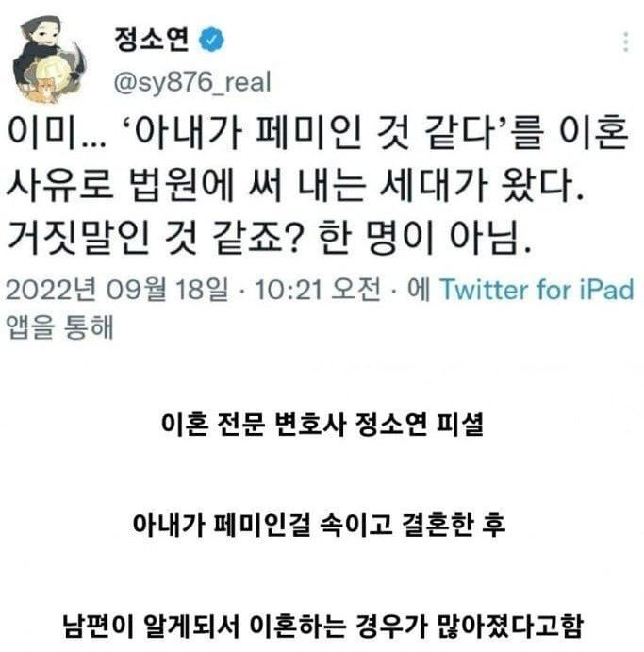Open the 정소연 display name
Image resolution: width=644 pixels, height=652 pixels.
click(x=152, y=40)
